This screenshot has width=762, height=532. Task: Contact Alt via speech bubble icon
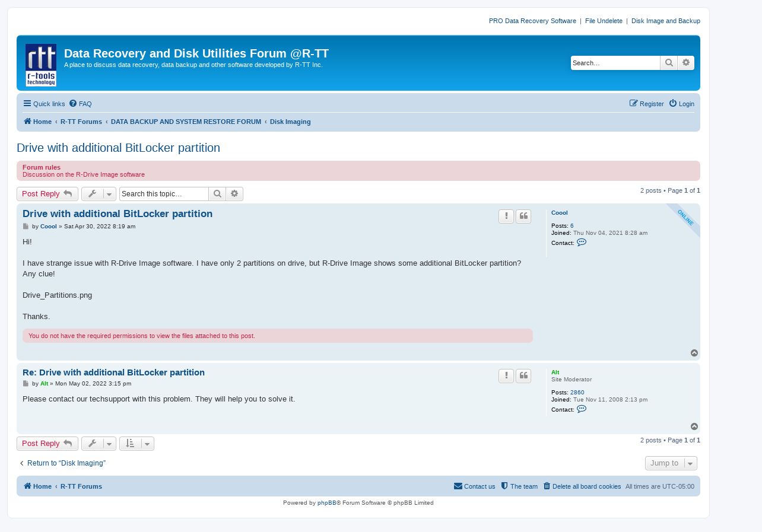pyautogui.click(x=582, y=409)
